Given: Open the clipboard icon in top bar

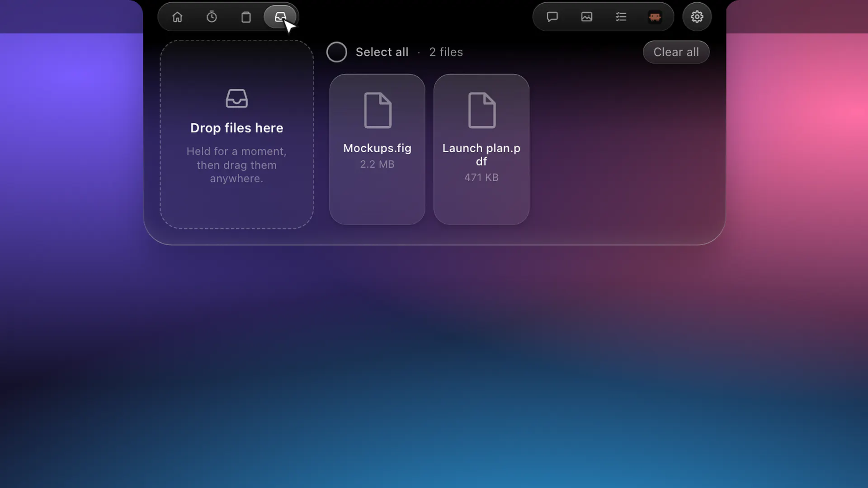Looking at the screenshot, I should [246, 17].
